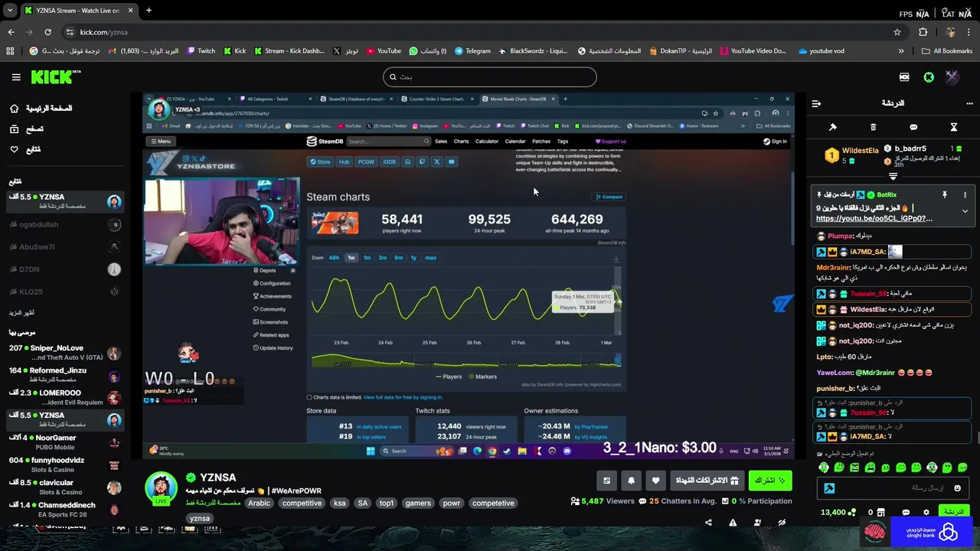Open Sniper_NoLove recommended channel
The height and width of the screenshot is (551, 980).
pos(65,353)
